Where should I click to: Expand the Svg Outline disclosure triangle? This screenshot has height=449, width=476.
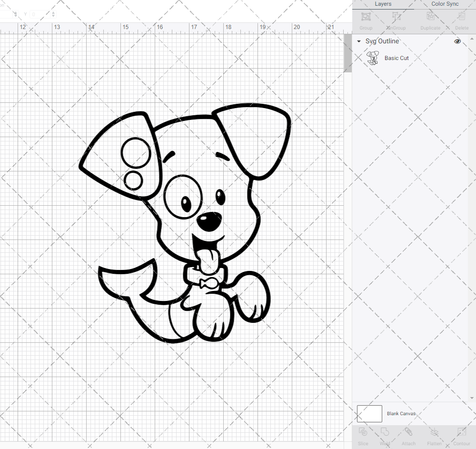pyautogui.click(x=358, y=41)
